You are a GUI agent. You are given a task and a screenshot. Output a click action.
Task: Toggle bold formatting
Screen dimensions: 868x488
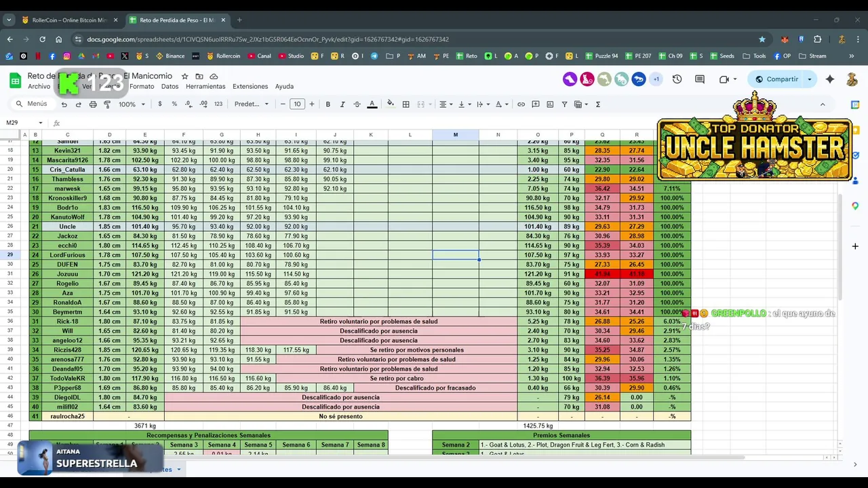click(328, 104)
